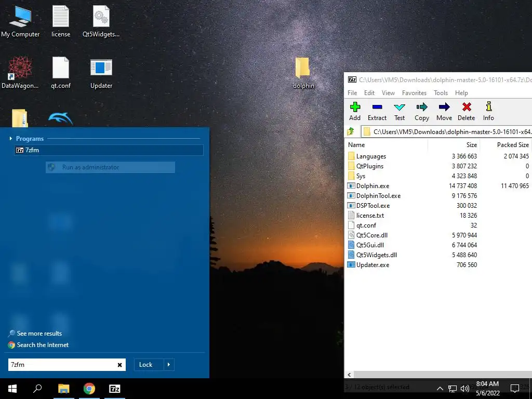
Task: Select the My Computer desktop icon
Action: click(x=20, y=21)
